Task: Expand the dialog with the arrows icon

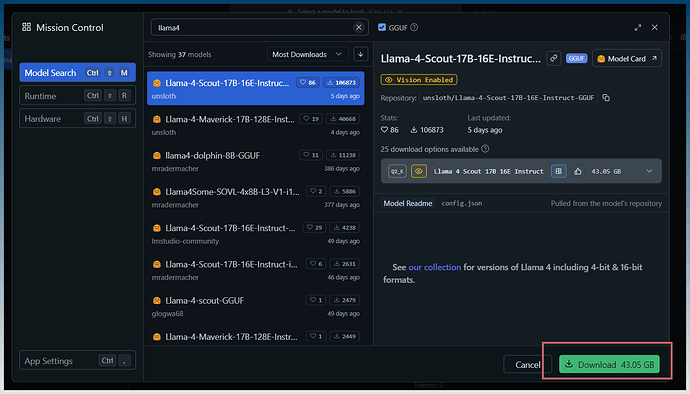Action: [x=638, y=27]
